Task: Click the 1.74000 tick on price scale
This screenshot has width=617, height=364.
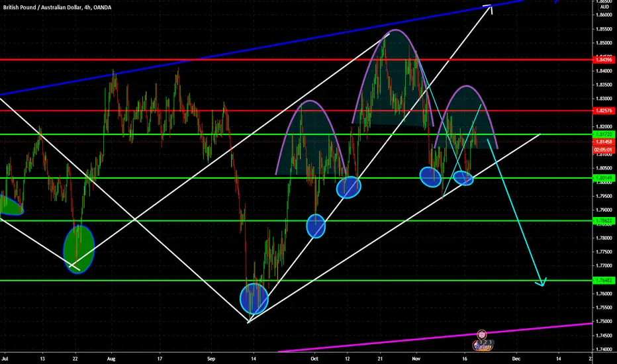Action: click(x=604, y=349)
